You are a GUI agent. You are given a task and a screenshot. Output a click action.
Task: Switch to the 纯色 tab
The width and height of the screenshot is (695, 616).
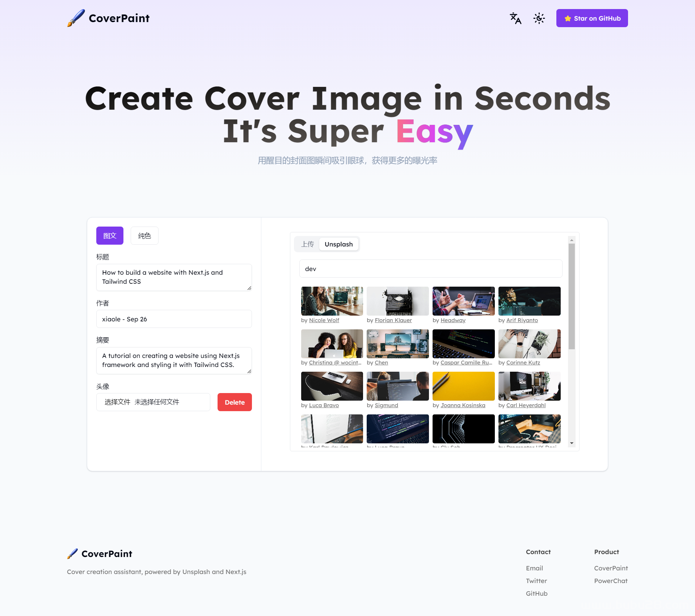coord(144,236)
